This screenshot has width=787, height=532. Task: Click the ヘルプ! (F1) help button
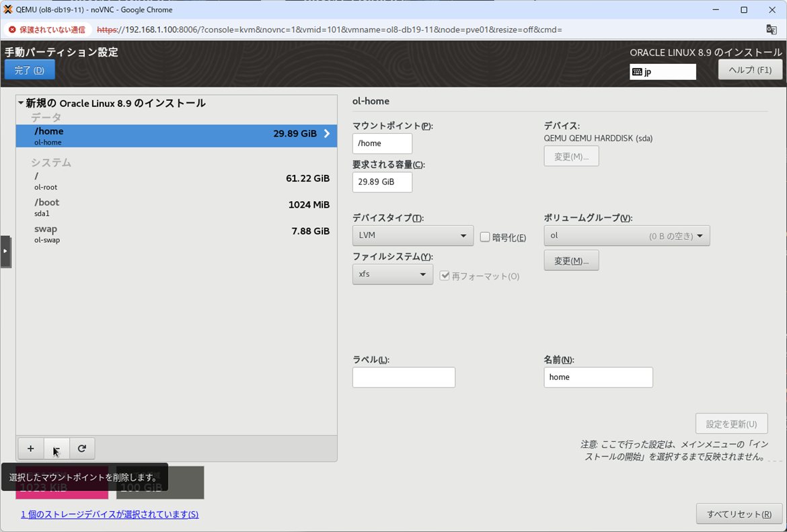click(x=750, y=70)
